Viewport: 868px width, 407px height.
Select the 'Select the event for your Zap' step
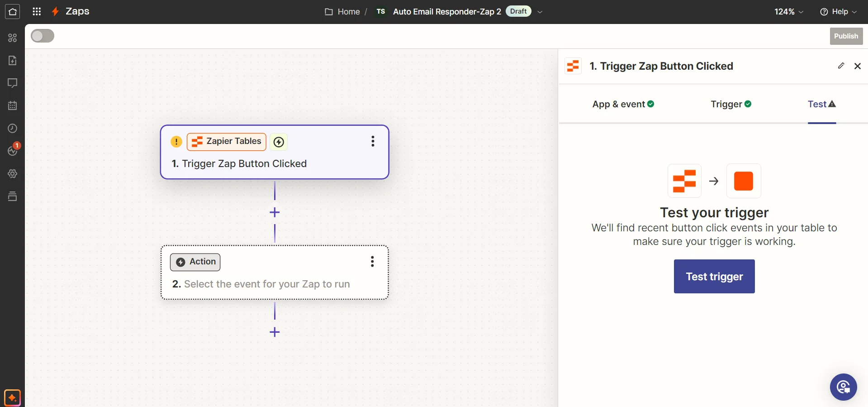[x=275, y=273]
